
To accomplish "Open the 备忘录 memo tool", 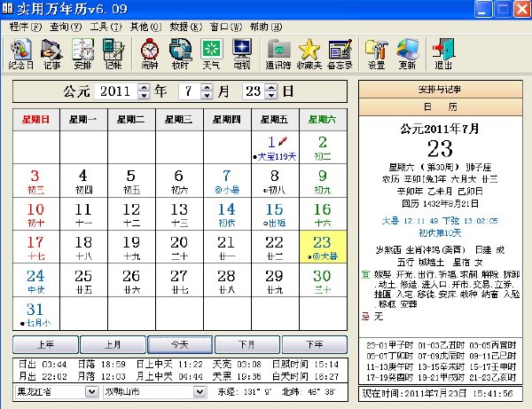I will coord(340,54).
